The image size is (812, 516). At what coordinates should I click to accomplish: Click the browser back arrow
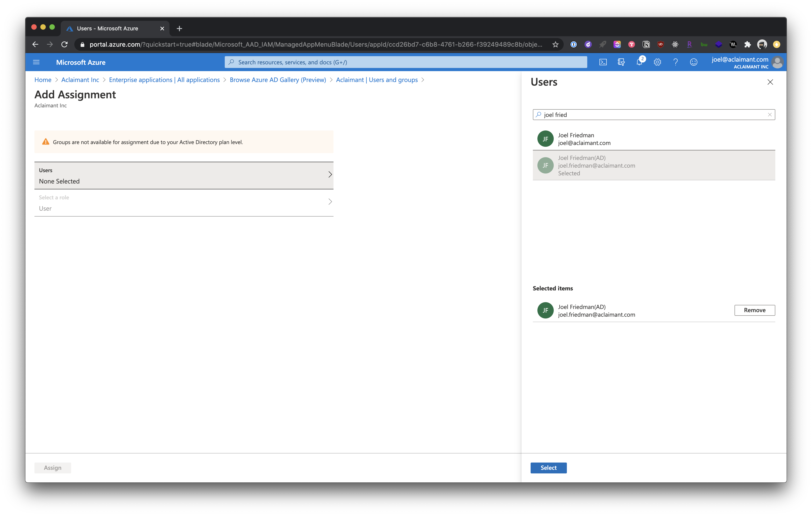pyautogui.click(x=35, y=44)
